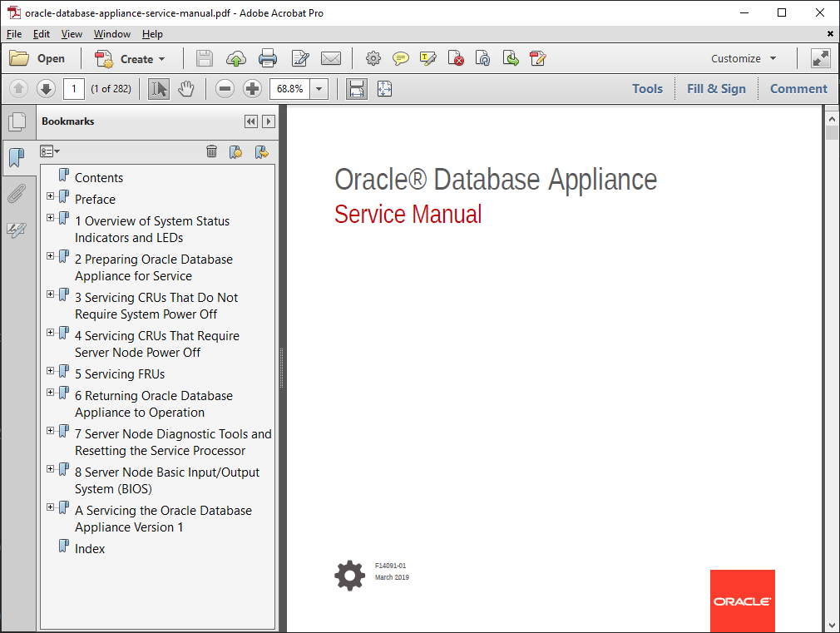Open 8 Server Node Basic Input/Output System bookmark
The width and height of the screenshot is (840, 633).
167,480
